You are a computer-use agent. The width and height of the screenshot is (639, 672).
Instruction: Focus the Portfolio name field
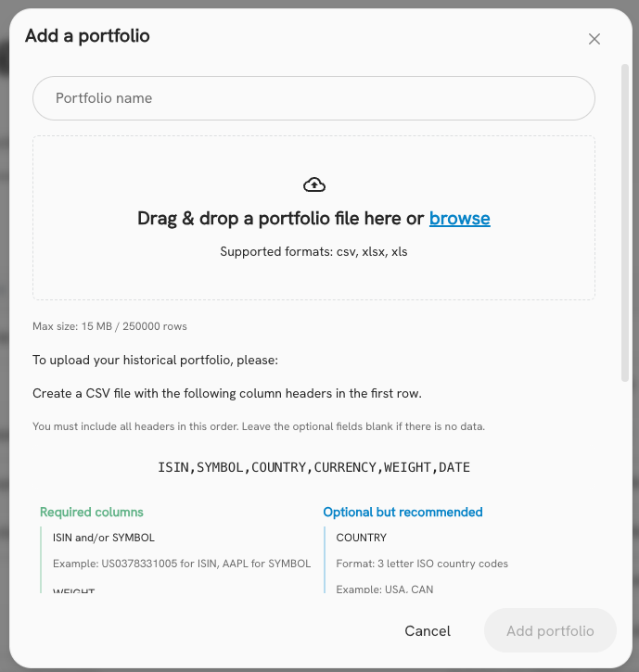(x=313, y=98)
